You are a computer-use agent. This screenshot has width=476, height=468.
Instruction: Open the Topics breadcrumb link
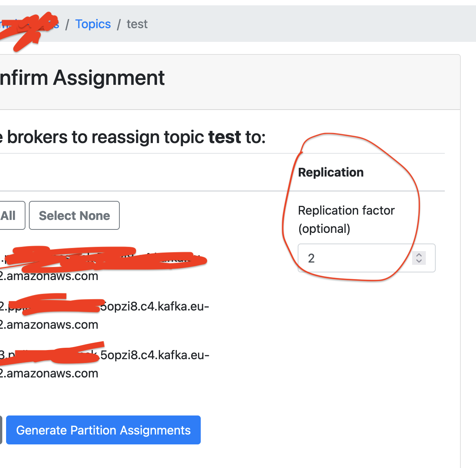93,24
